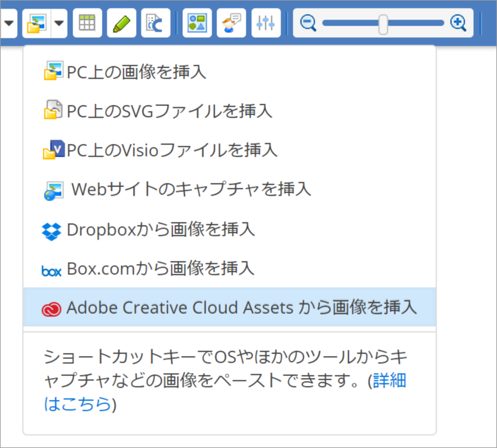Open the shapes and image gallery icon
Image resolution: width=497 pixels, height=448 pixels.
click(197, 23)
